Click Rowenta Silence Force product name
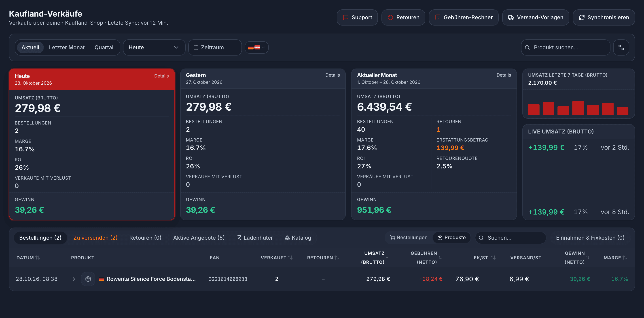Screen dimensions: 644x318 (151, 279)
